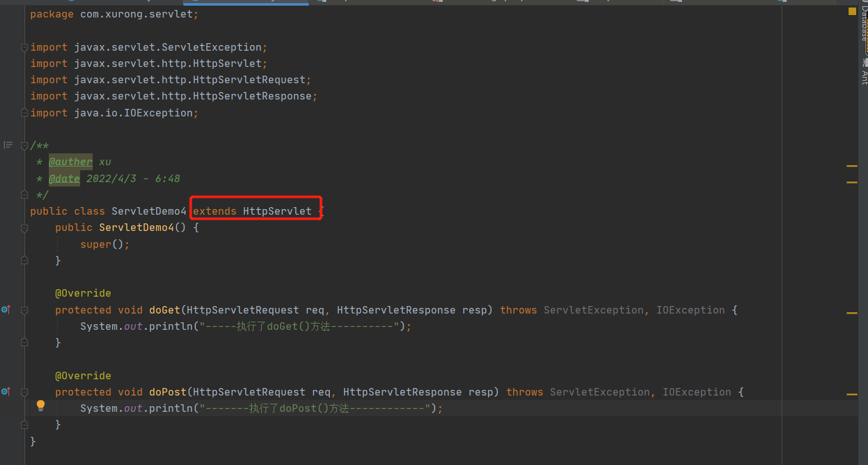Collapse the doPost method body
This screenshot has height=465, width=868.
[x=24, y=392]
